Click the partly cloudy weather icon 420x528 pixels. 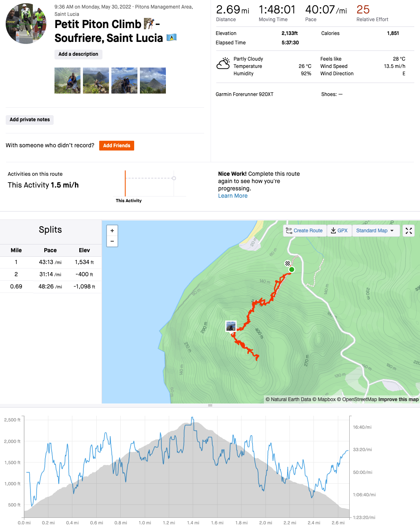[223, 64]
